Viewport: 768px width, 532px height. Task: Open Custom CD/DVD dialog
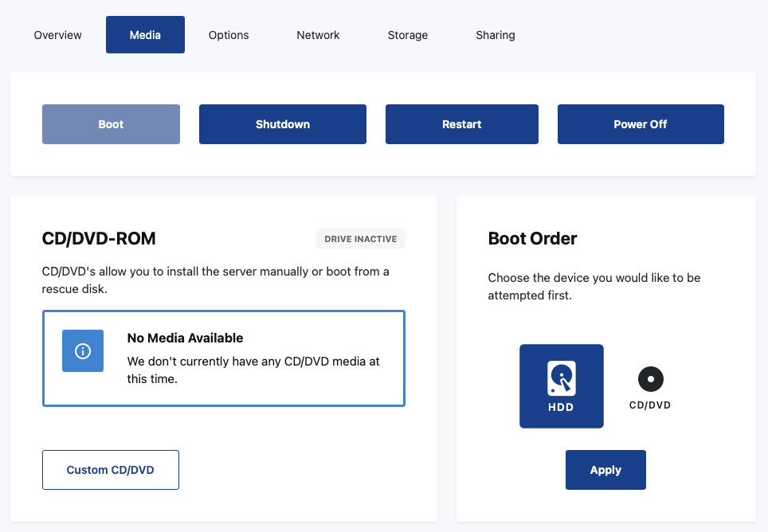[111, 470]
